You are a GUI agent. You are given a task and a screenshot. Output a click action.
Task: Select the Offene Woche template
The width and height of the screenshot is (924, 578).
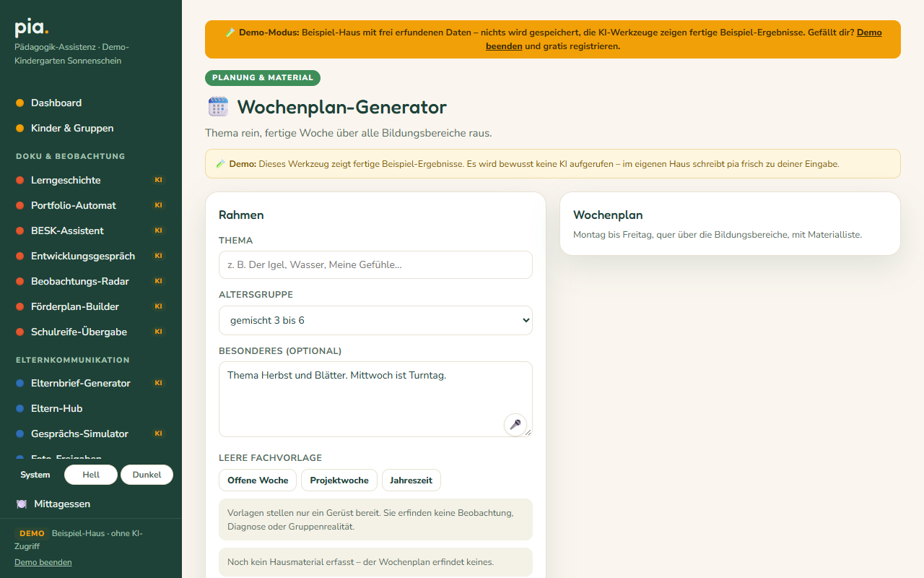[258, 480]
